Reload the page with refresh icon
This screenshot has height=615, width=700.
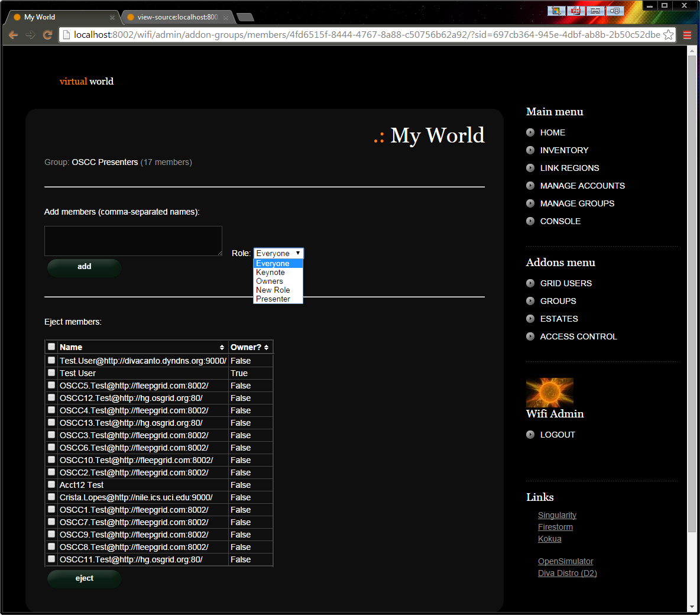47,35
